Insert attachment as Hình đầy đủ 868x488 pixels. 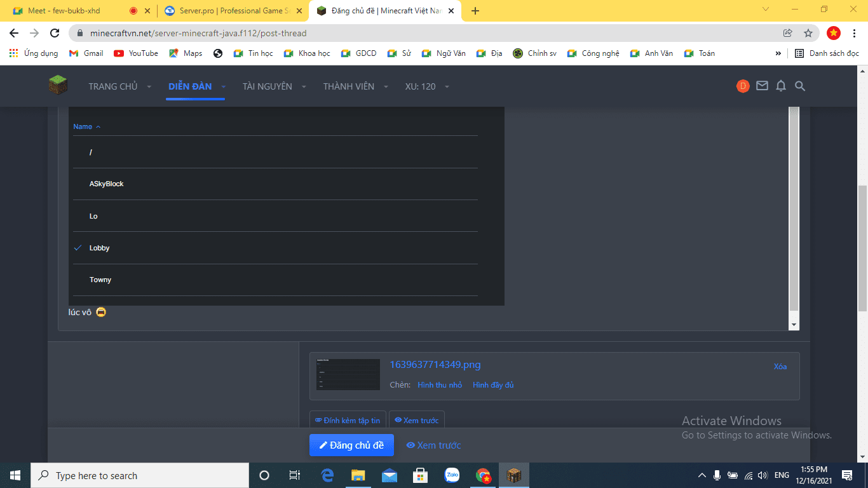(493, 385)
